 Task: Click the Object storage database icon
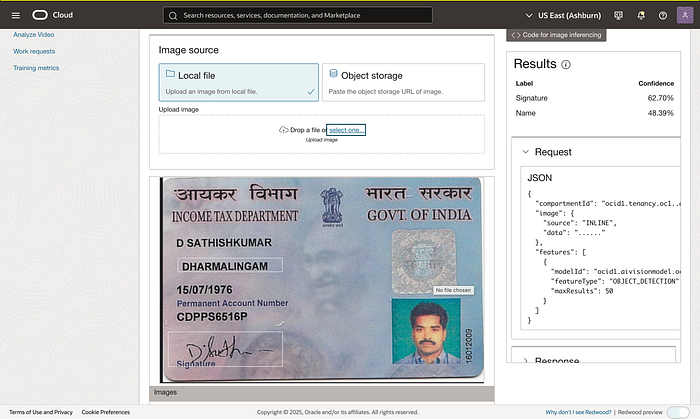tap(333, 74)
